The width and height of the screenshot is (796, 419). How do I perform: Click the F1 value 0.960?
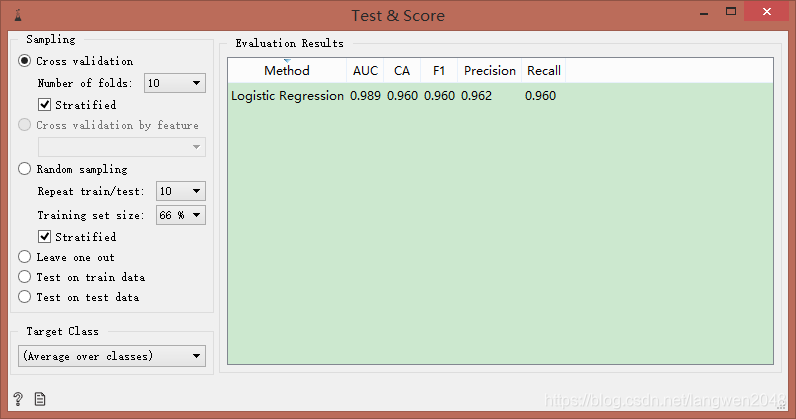point(439,95)
